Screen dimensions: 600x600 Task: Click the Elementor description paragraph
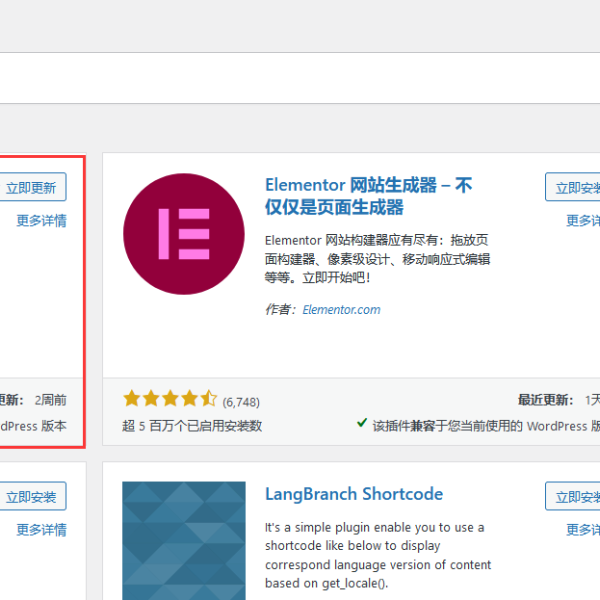pyautogui.click(x=377, y=259)
